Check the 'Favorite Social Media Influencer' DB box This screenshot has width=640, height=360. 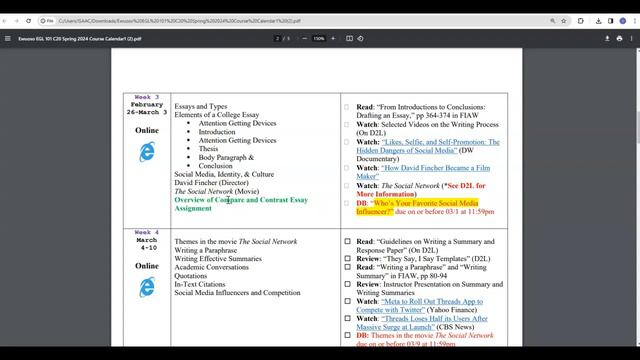click(347, 203)
